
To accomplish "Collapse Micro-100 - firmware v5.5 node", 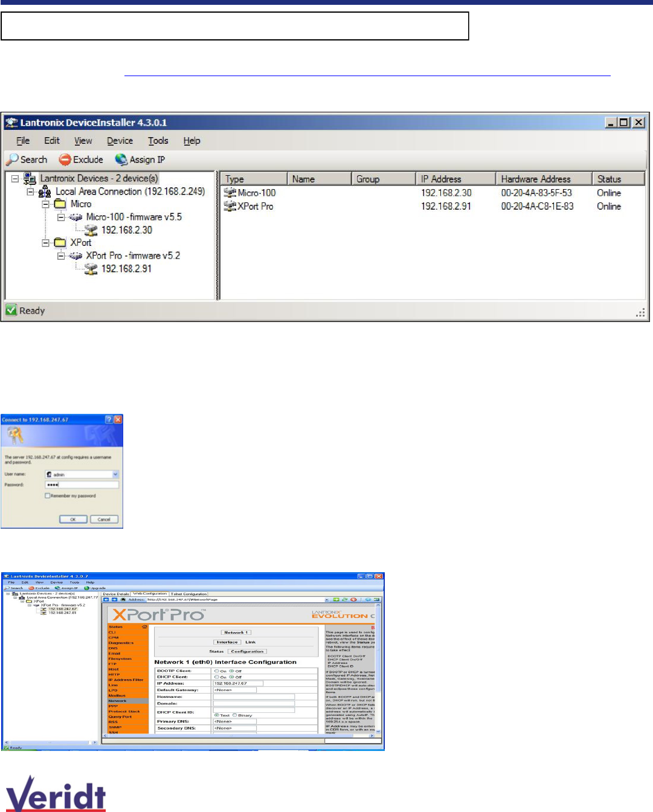I will [61, 217].
